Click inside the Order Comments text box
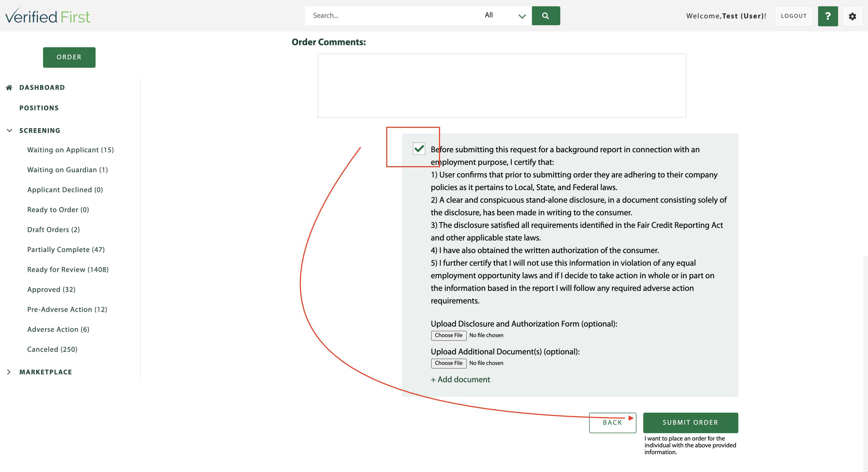The image size is (868, 472). (502, 85)
